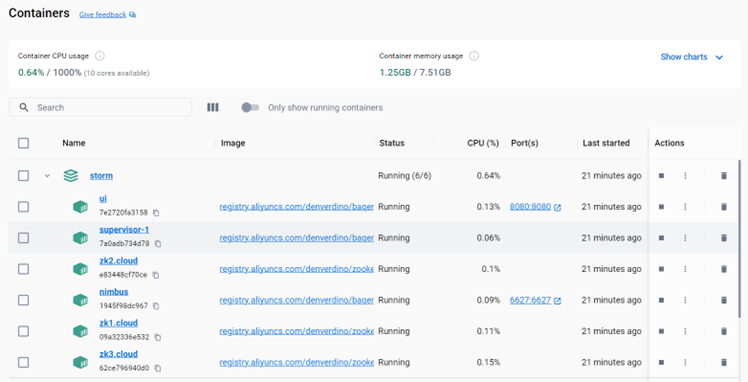This screenshot has height=382, width=748.
Task: Sort by the Last started column header
Action: point(606,143)
